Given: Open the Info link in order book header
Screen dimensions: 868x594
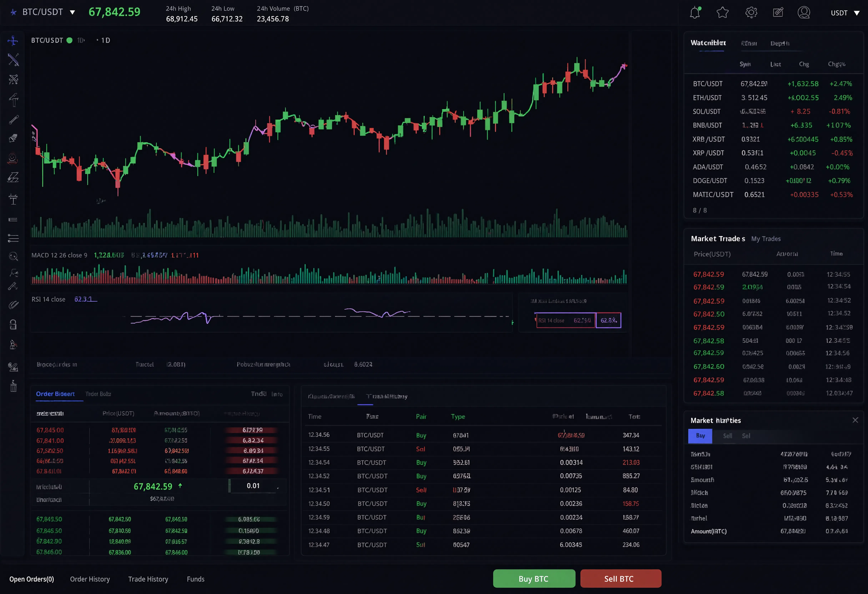Looking at the screenshot, I should pos(277,394).
